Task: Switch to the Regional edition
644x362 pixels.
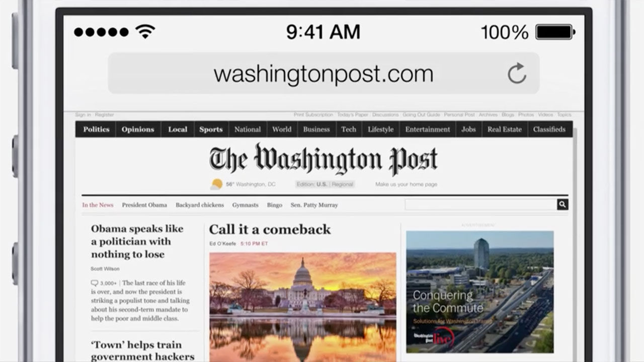Action: coord(343,184)
